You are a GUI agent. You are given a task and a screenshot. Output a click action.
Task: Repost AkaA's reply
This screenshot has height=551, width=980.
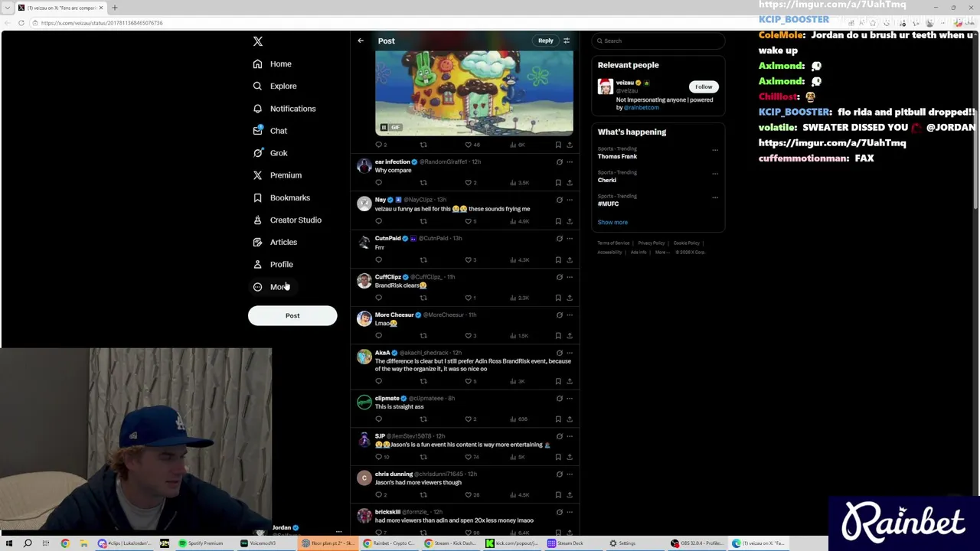click(x=423, y=381)
